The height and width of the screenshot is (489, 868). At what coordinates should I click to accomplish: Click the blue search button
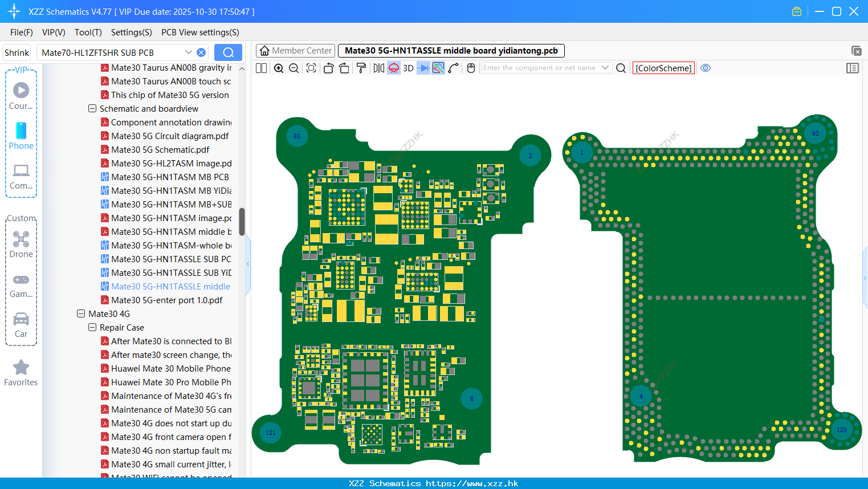[x=228, y=52]
